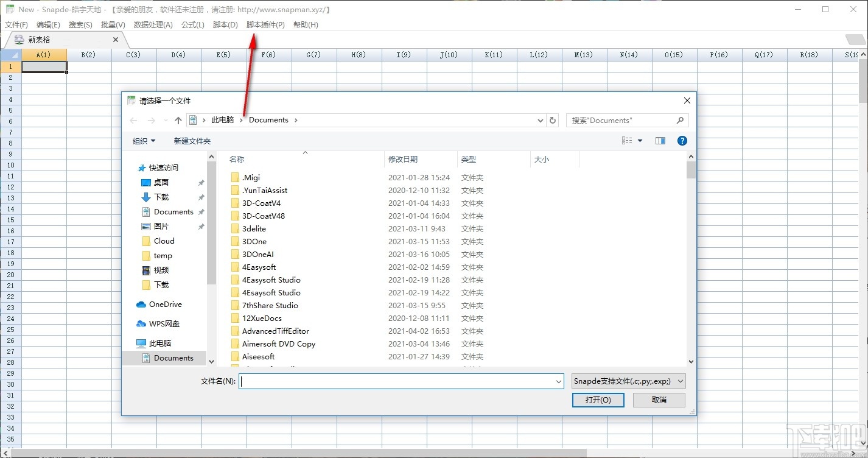Select the 12XueDocs folder

(x=256, y=318)
